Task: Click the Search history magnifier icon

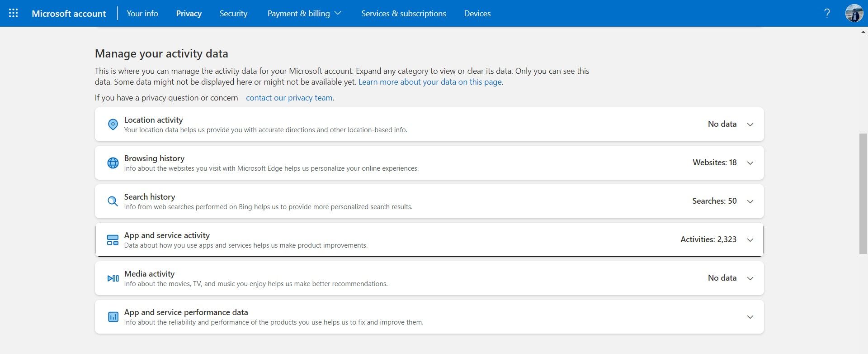Action: pyautogui.click(x=113, y=201)
